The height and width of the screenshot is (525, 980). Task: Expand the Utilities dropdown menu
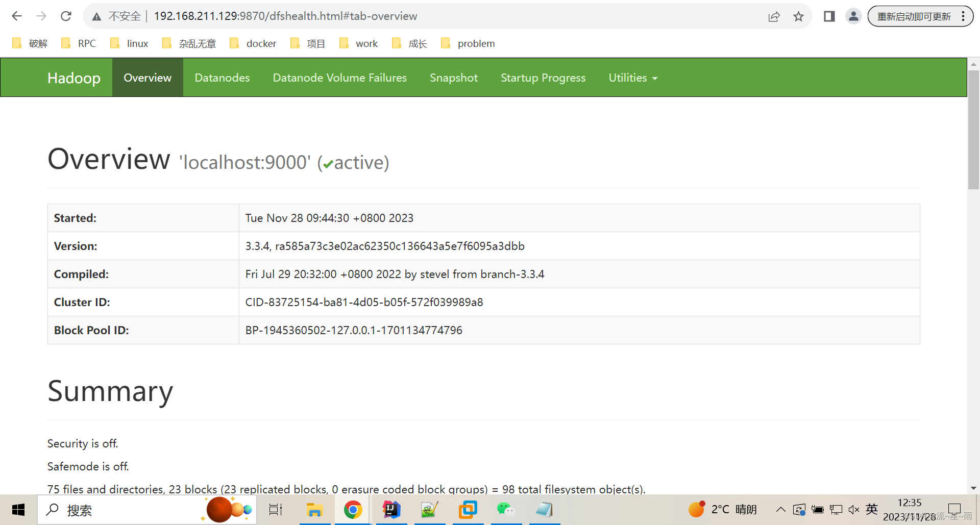(x=633, y=78)
